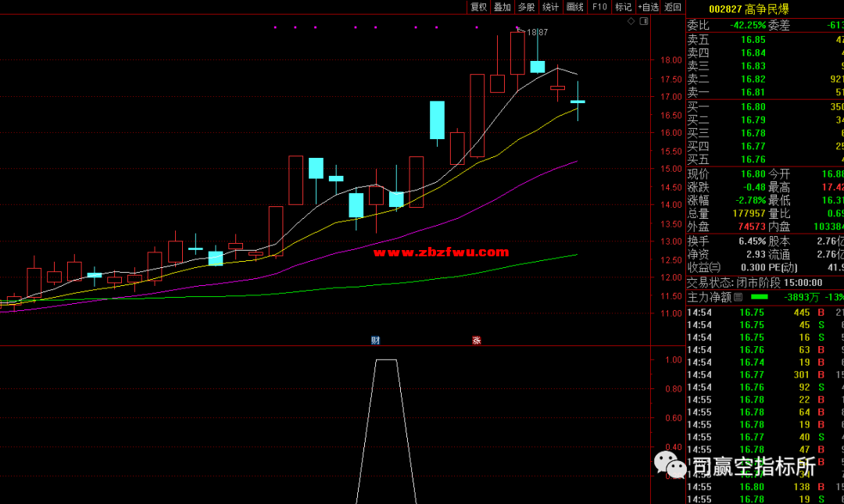Add stock via +自选 button
Screen dimensions: 844x504
(648, 7)
